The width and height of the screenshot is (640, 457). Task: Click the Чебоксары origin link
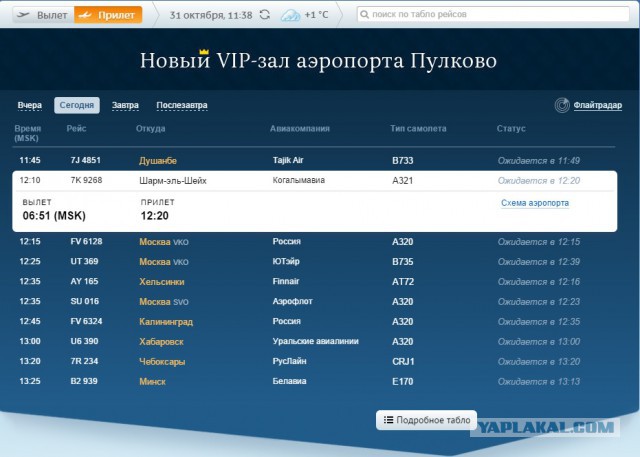point(162,362)
